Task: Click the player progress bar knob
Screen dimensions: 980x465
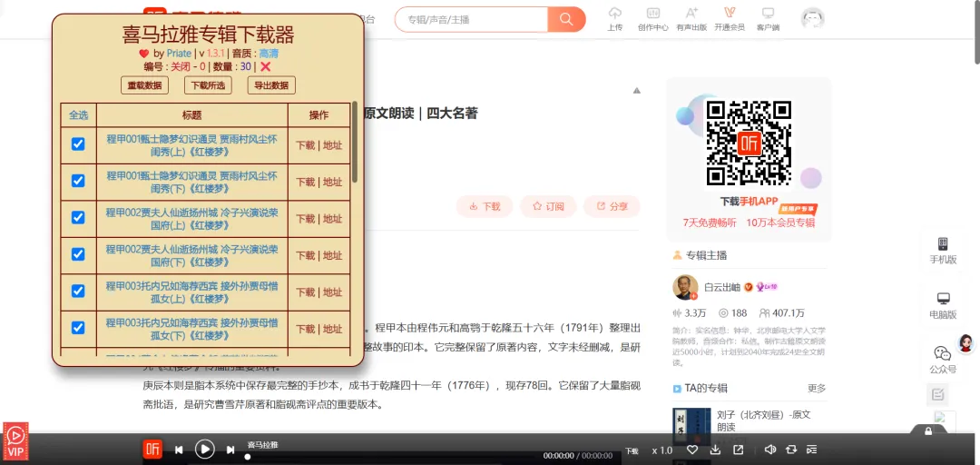Action: (x=248, y=457)
